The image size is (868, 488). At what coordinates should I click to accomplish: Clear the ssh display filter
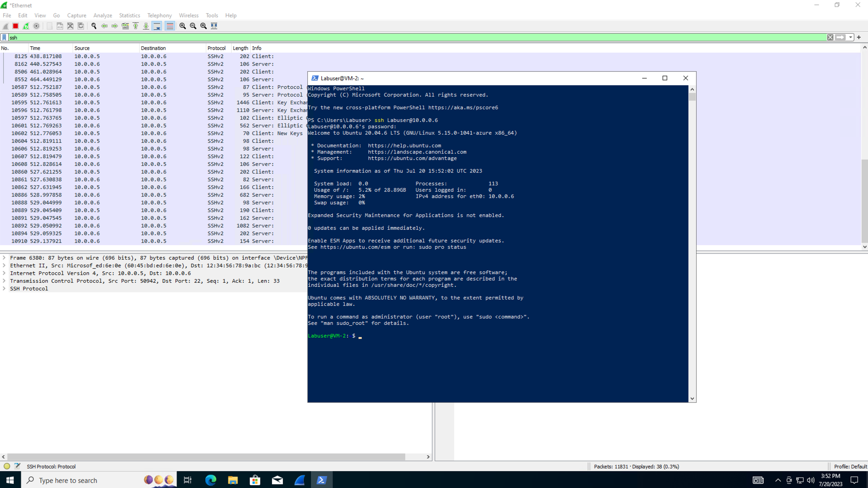pyautogui.click(x=831, y=37)
